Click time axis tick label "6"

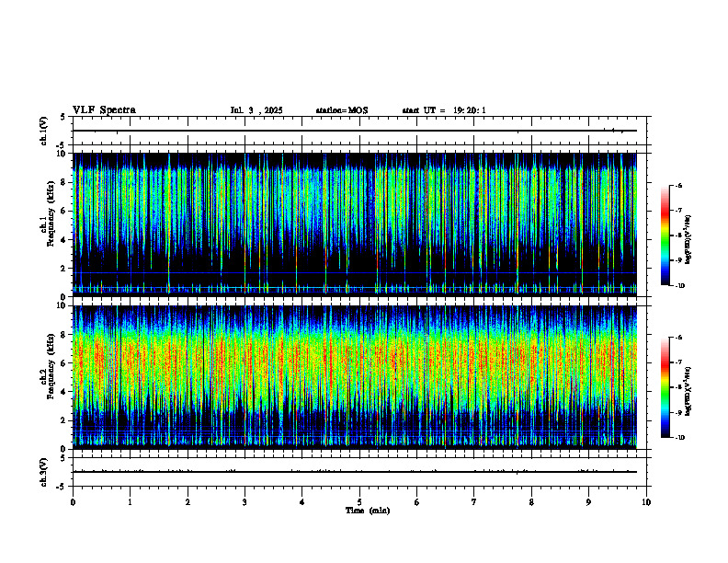point(417,502)
